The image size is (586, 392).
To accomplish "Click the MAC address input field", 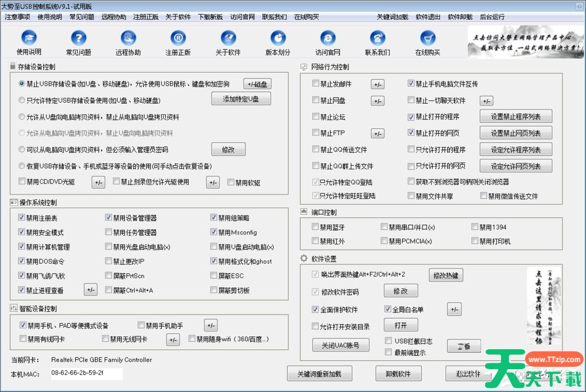I will (87, 373).
